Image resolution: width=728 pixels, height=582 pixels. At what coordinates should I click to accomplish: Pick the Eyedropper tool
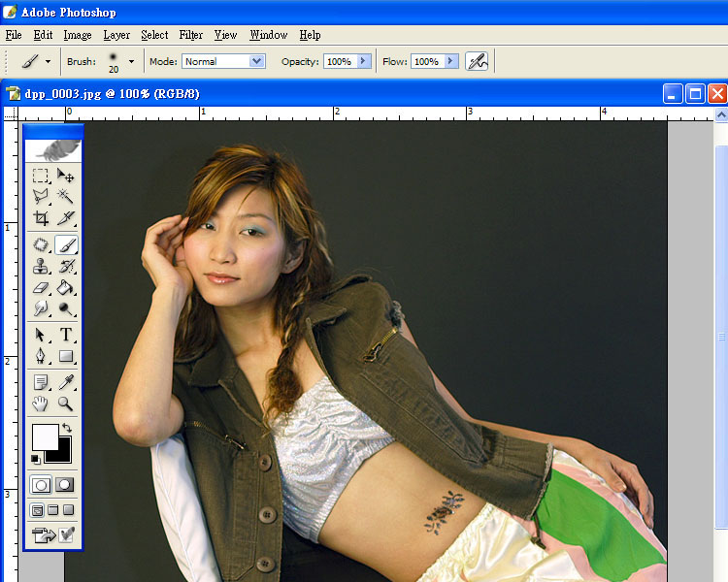coord(66,382)
